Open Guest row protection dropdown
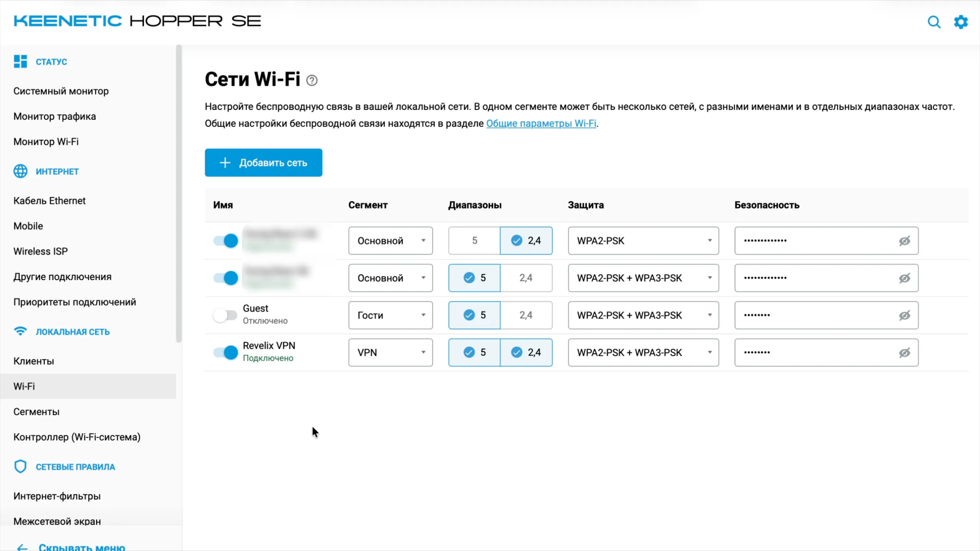 643,315
